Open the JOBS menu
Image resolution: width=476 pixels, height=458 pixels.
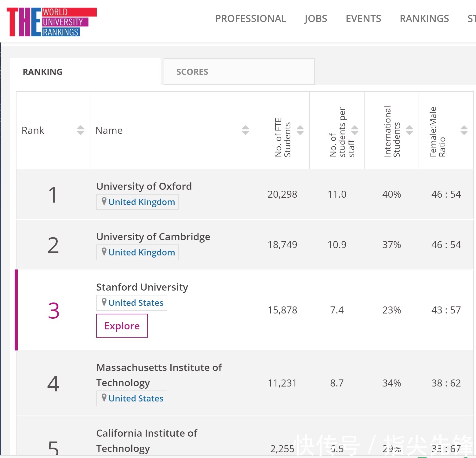pyautogui.click(x=316, y=19)
